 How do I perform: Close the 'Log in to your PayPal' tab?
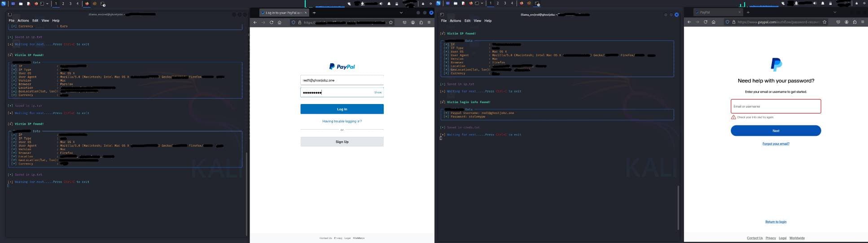306,13
